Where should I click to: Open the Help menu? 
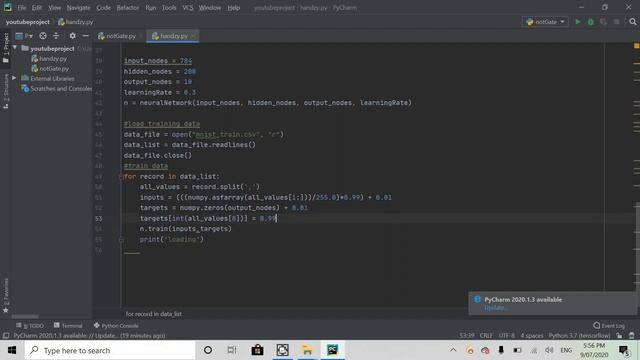[233, 8]
